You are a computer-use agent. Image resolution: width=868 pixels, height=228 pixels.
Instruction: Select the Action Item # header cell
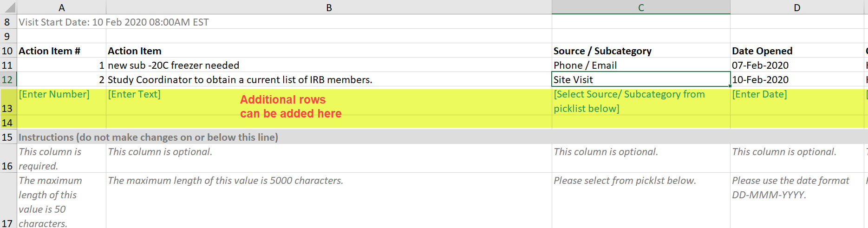click(x=61, y=51)
